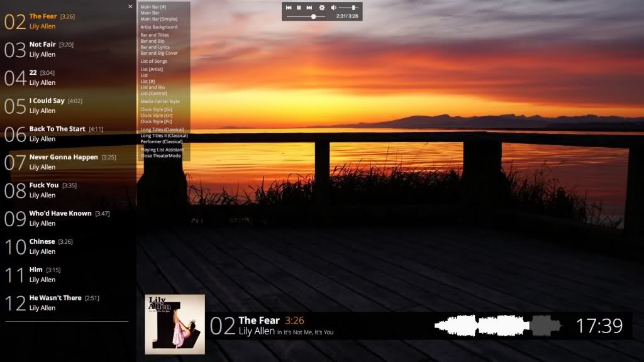644x362 pixels.
Task: Select 'Performer (Classical)' layout
Action: [x=162, y=141]
